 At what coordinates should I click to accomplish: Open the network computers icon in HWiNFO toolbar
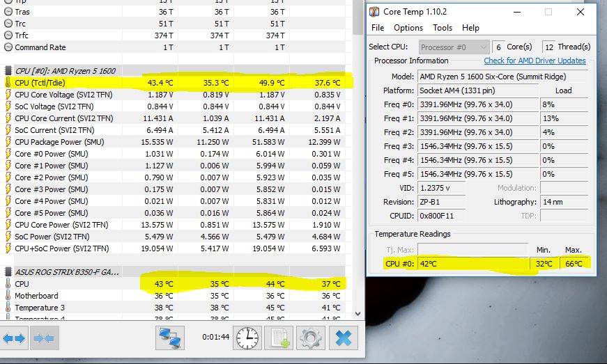(170, 338)
